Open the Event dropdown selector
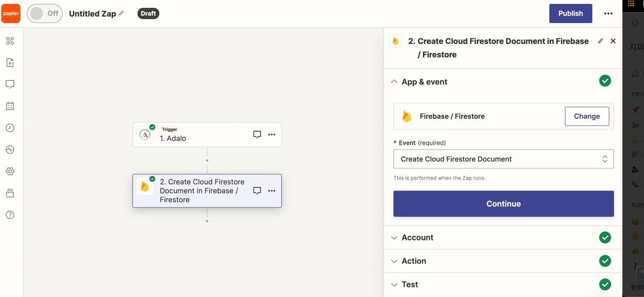This screenshot has width=644, height=297. click(503, 159)
